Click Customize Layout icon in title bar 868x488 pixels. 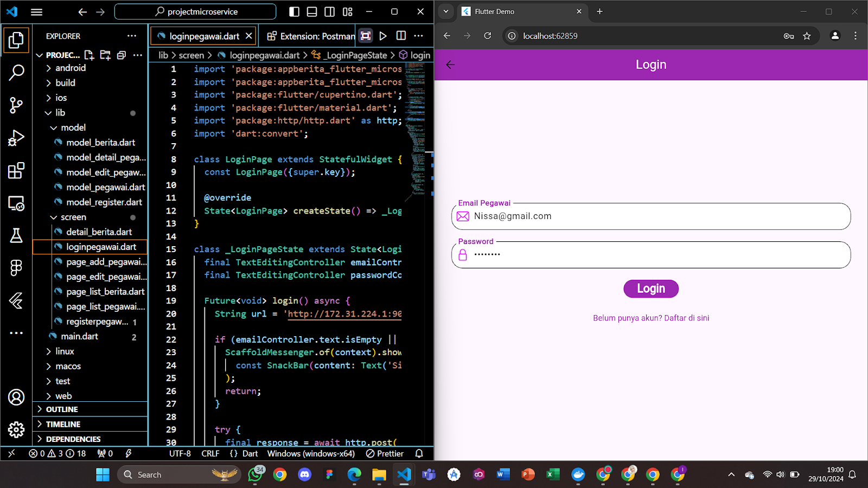pyautogui.click(x=348, y=11)
